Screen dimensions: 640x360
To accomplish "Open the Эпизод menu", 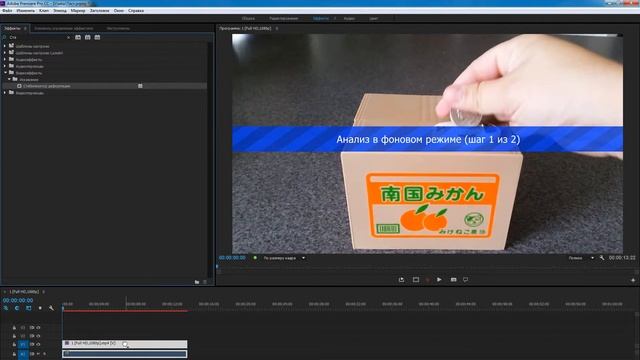I will click(60, 11).
